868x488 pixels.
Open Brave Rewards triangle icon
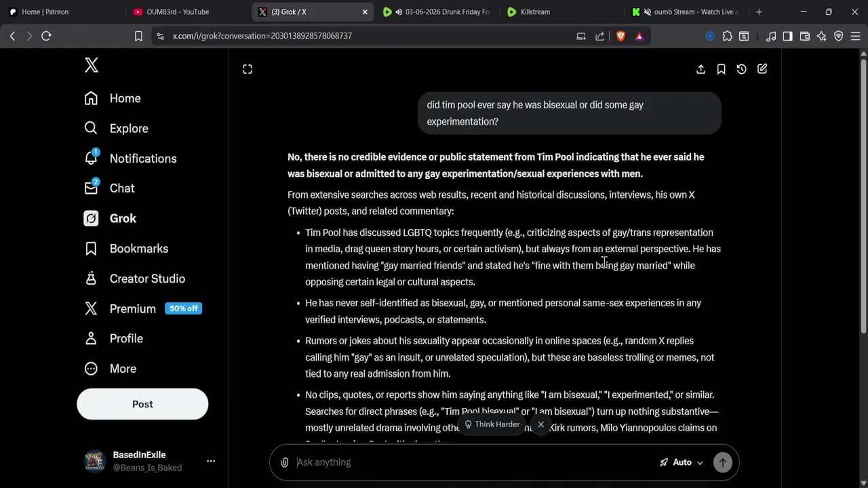639,36
